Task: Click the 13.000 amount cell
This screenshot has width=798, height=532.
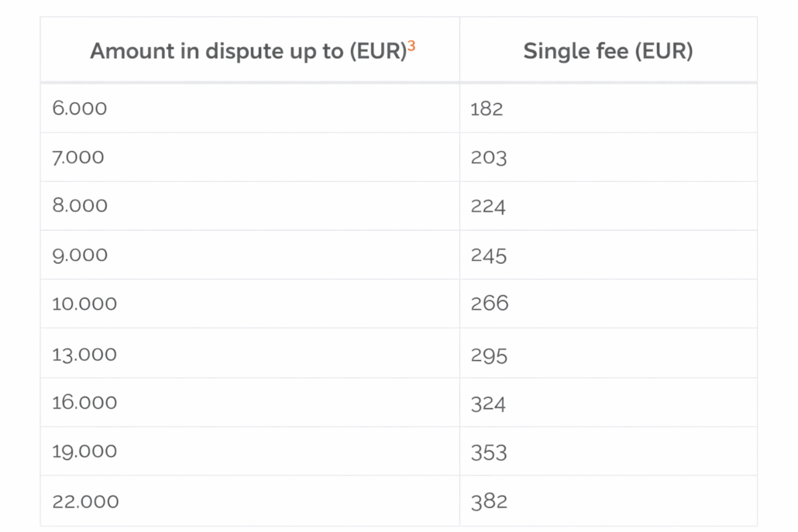Action: (84, 354)
